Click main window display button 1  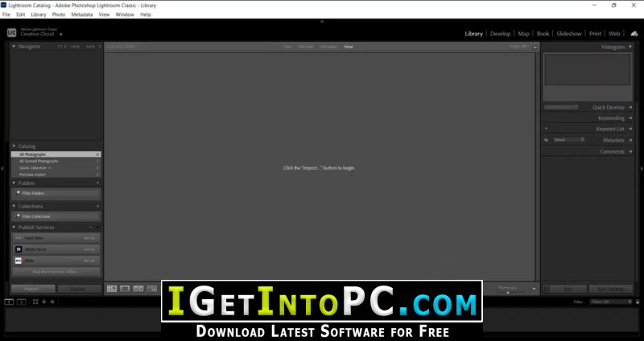coord(9,302)
